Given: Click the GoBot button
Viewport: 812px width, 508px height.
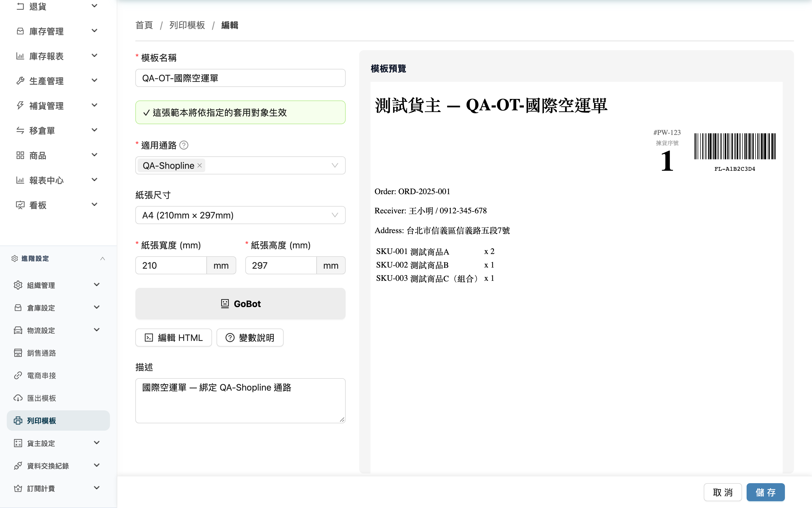Looking at the screenshot, I should pyautogui.click(x=240, y=304).
